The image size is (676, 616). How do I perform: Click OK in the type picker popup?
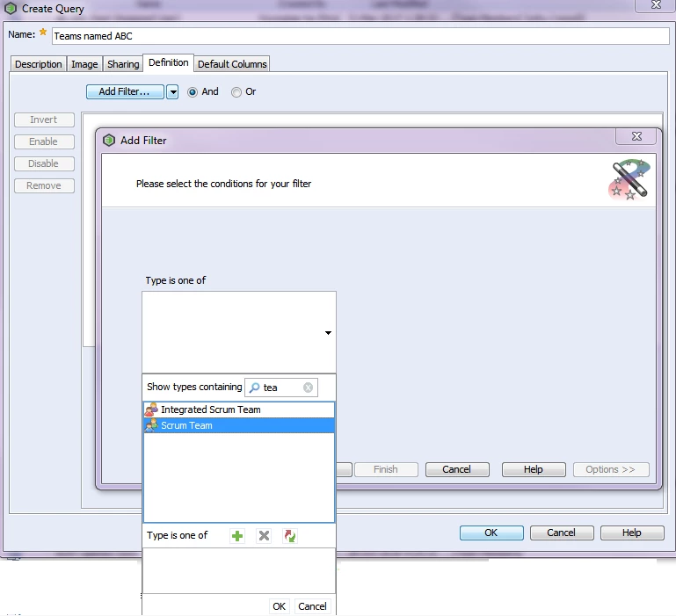(x=279, y=606)
